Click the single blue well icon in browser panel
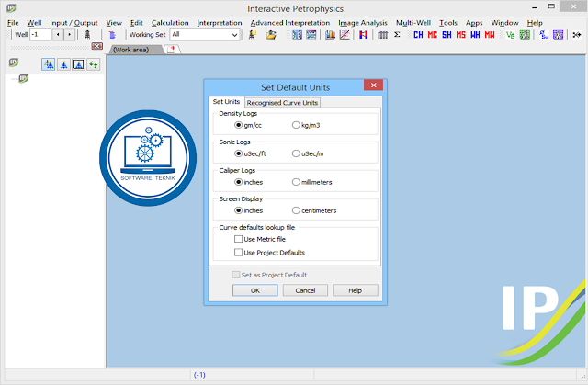 [x=63, y=64]
